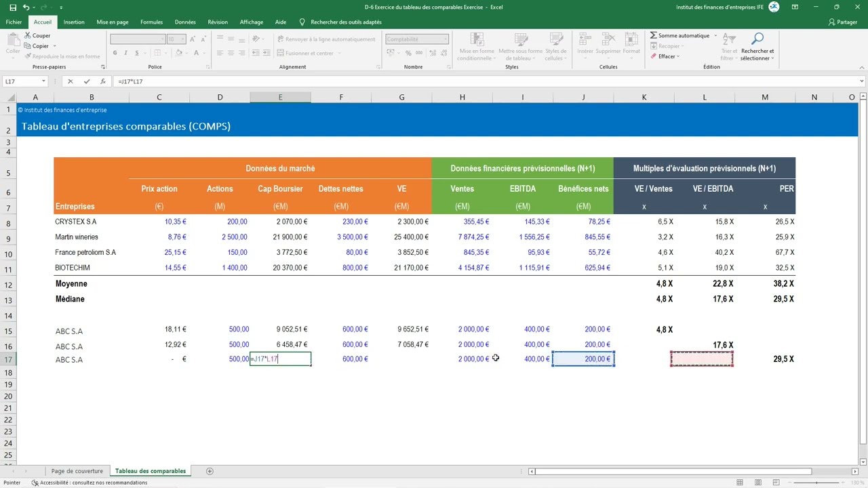Click the insert function fx icon
The image size is (868, 488).
coord(102,81)
